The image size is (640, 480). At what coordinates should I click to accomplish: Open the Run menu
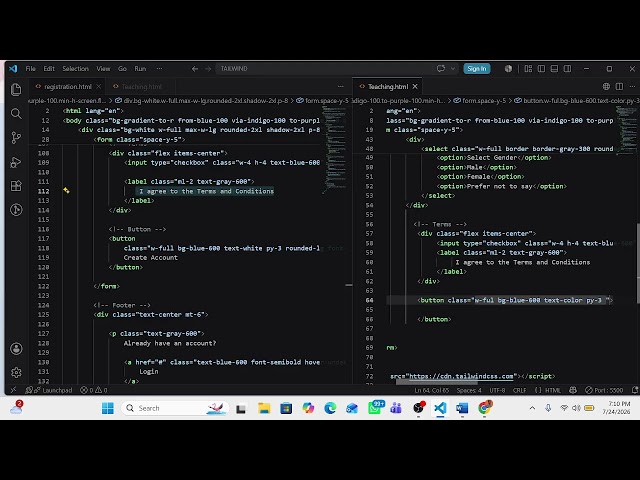(x=140, y=69)
